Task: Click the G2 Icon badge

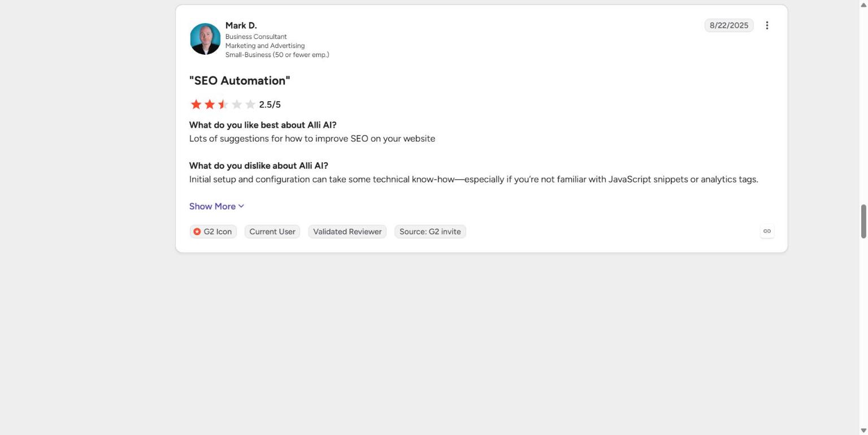Action: click(213, 232)
